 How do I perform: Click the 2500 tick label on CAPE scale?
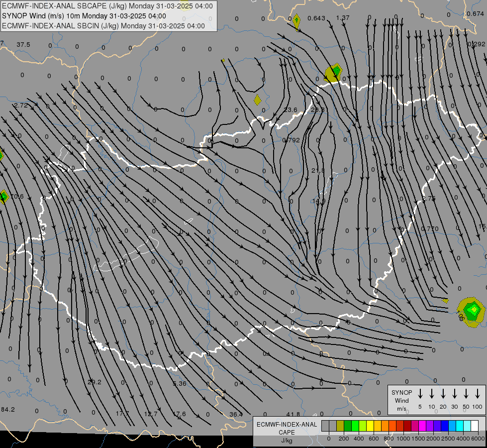[x=448, y=439]
